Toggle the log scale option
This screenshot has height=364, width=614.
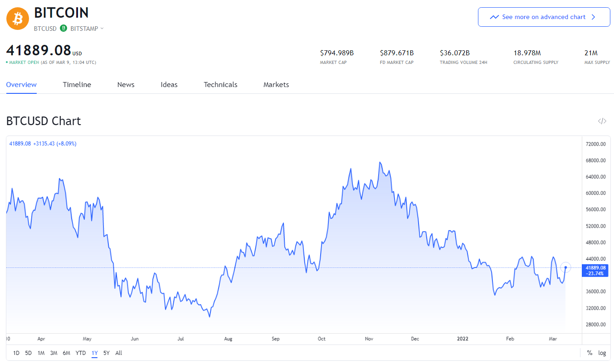[602, 353]
